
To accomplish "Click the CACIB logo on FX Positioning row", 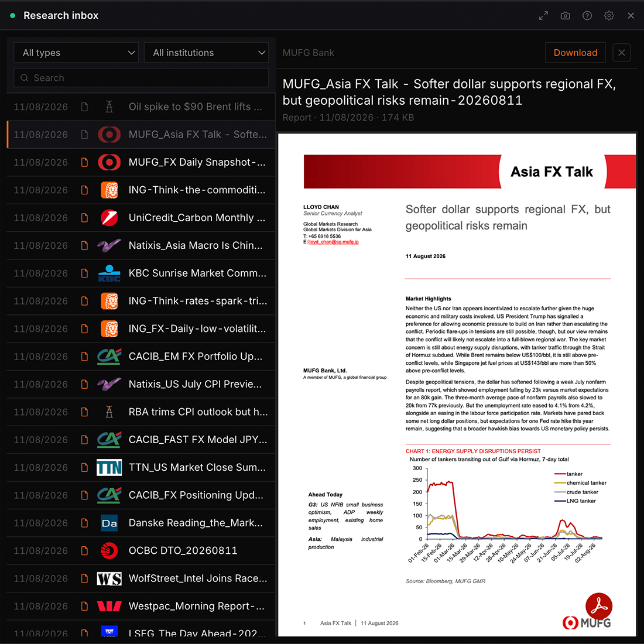I will click(x=109, y=495).
